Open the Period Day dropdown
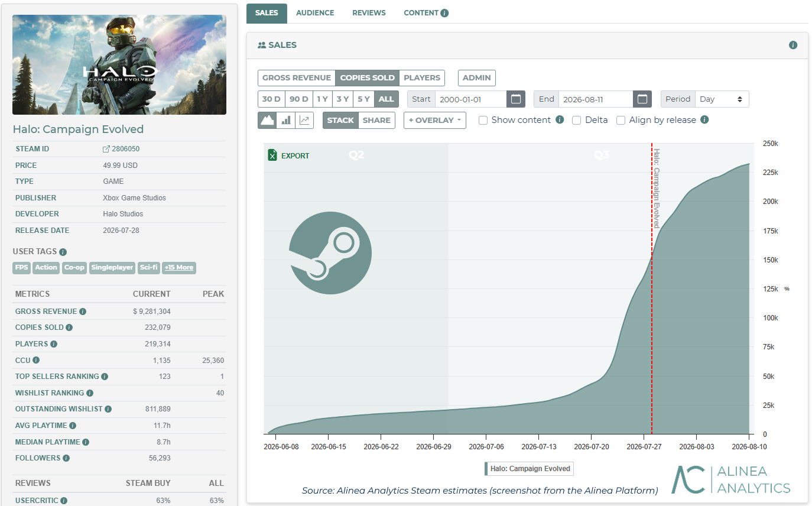Viewport: 812px width, 506px height. (722, 99)
